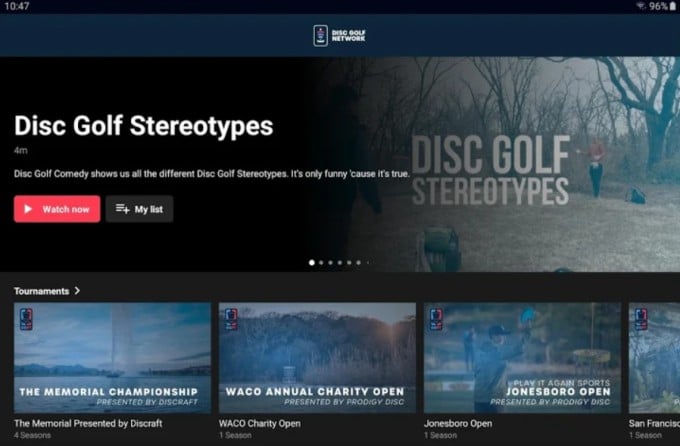Viewport: 680px width, 446px height.
Task: Click '1 Season' under WACO Charity Open
Action: pyautogui.click(x=235, y=435)
